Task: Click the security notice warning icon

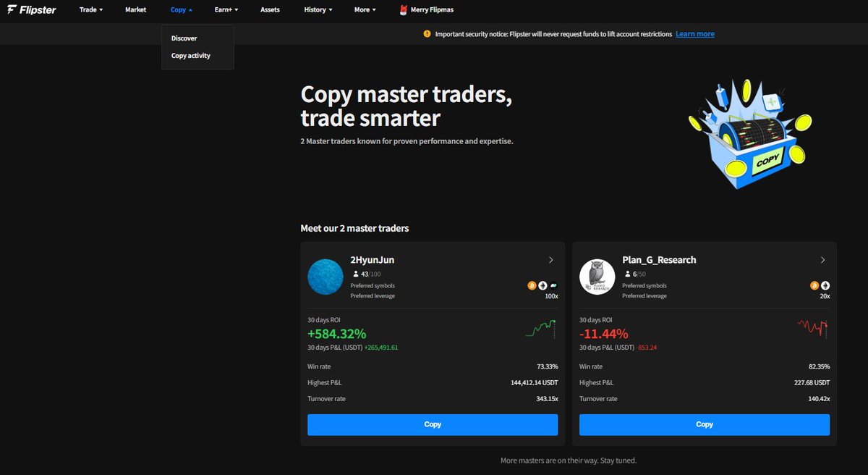Action: 427,34
